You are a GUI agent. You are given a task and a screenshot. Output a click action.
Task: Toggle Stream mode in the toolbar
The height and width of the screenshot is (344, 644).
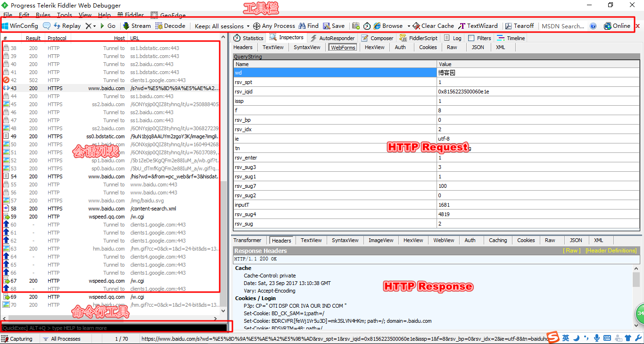coord(137,26)
